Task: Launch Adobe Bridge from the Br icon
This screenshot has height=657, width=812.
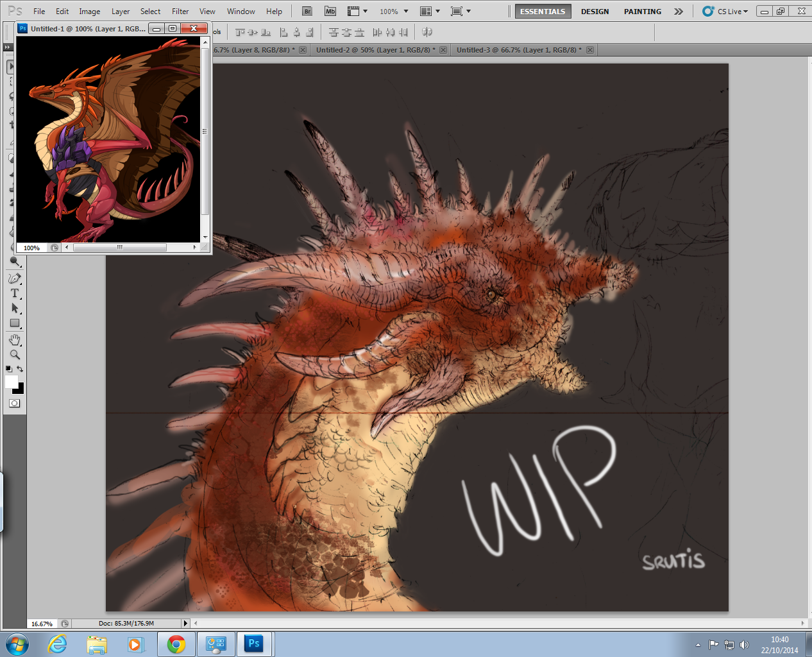Action: [x=307, y=12]
